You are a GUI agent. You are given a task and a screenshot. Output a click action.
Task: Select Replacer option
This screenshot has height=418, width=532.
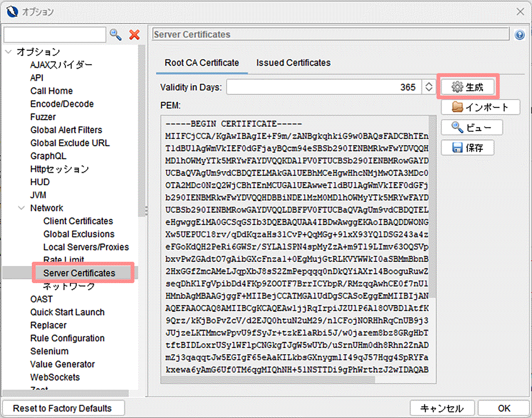coord(48,325)
